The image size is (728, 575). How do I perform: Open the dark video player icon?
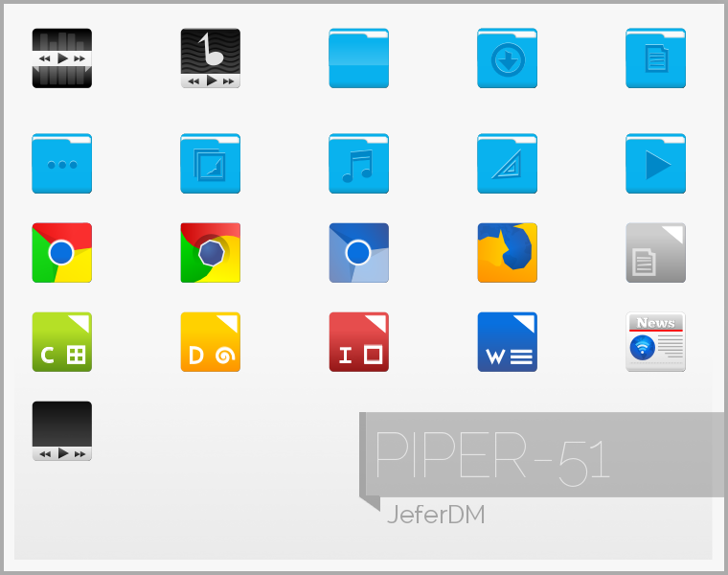pos(61,431)
